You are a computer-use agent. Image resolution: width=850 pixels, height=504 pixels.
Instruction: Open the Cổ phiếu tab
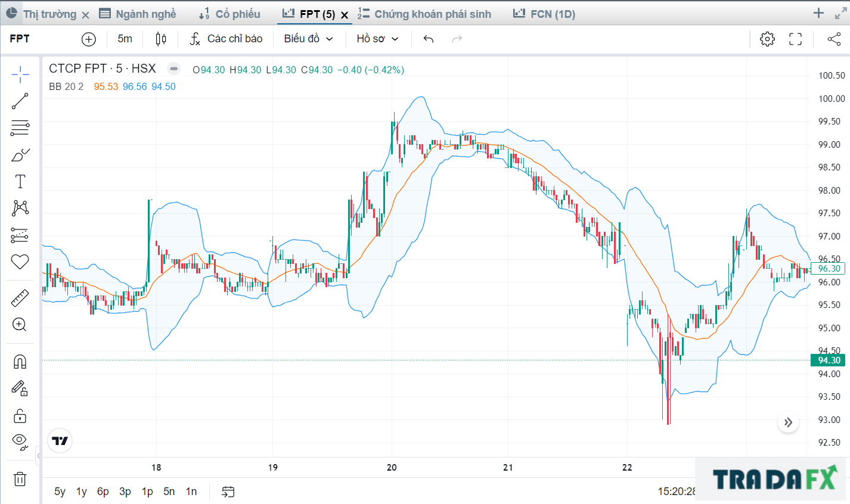[229, 14]
